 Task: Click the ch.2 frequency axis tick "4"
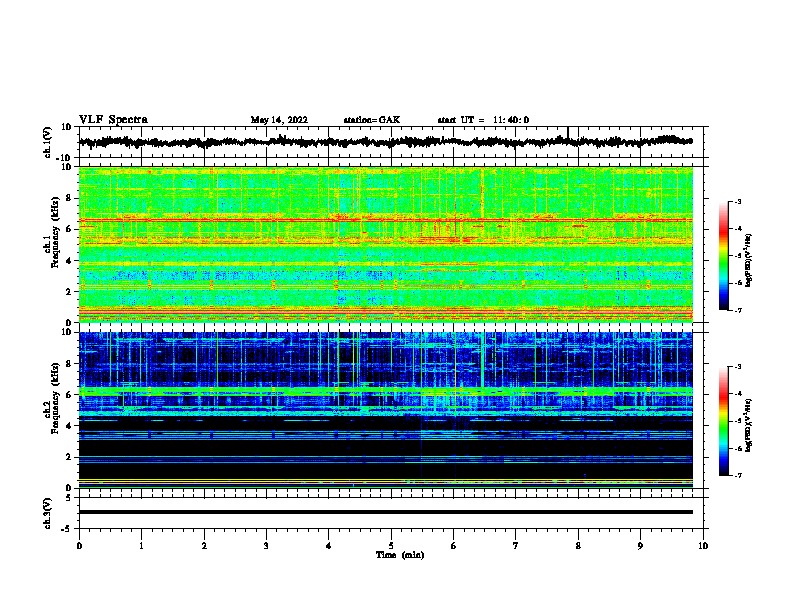(69, 426)
